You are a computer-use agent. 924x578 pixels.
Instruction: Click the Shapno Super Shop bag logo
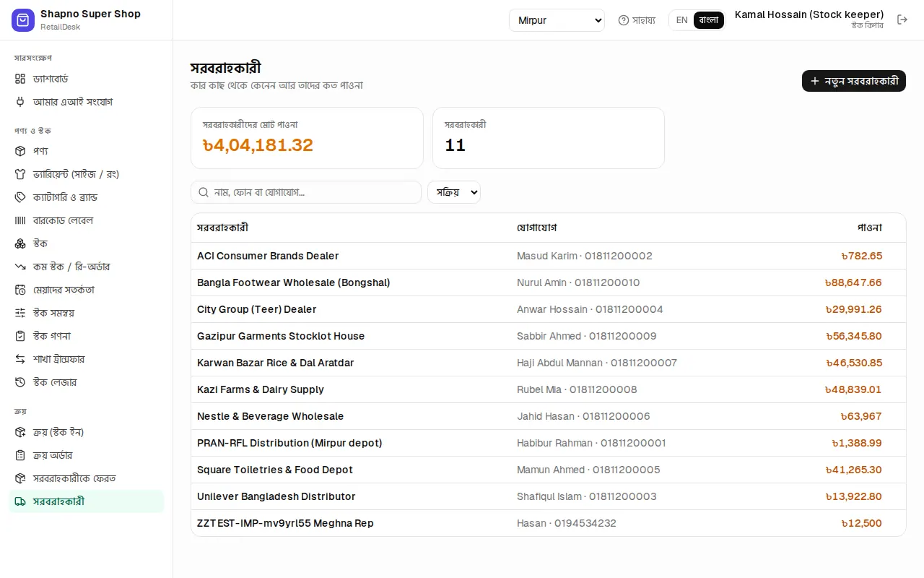click(x=23, y=20)
